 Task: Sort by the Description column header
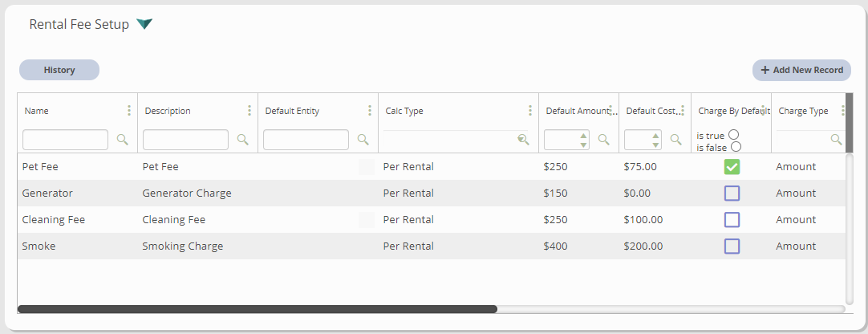click(x=168, y=111)
